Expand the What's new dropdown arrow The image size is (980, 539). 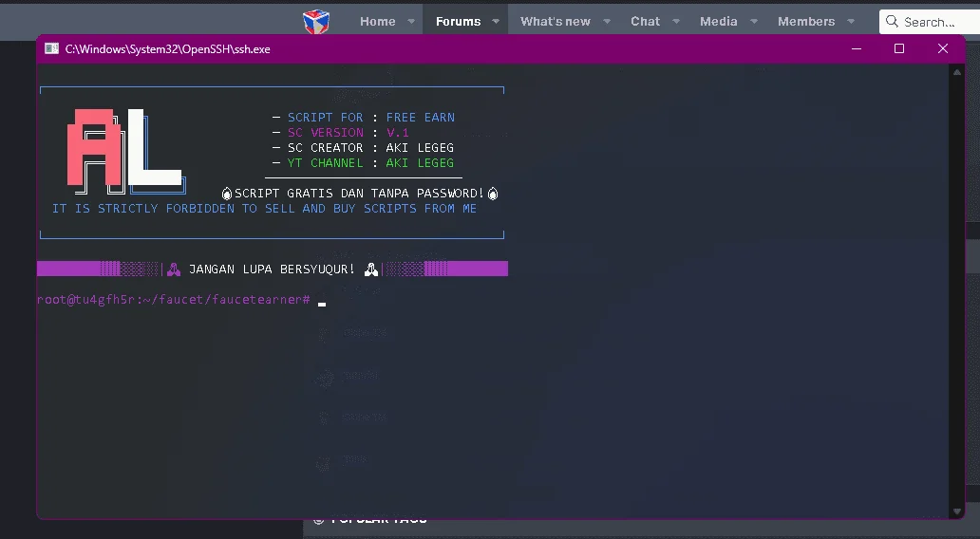pos(607,21)
